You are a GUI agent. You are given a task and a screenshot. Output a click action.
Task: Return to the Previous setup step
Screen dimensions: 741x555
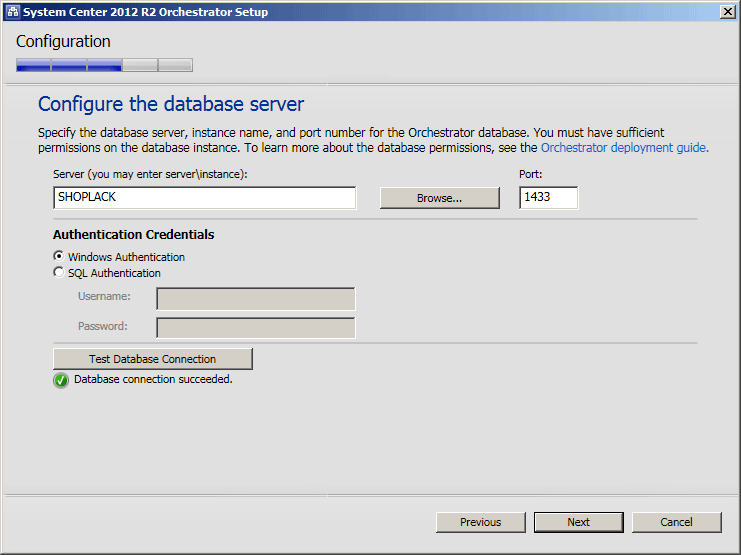tap(481, 522)
